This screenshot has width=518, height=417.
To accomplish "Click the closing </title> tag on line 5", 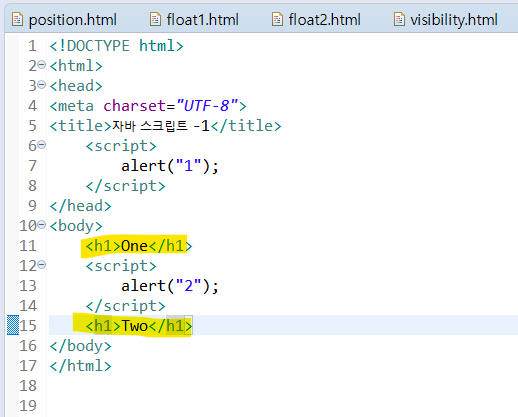I will 246,126.
